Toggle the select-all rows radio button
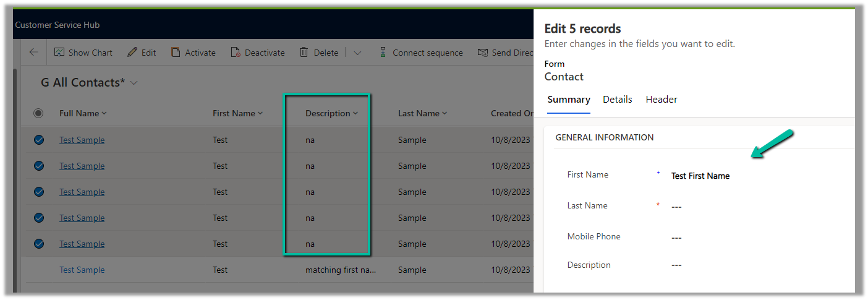The height and width of the screenshot is (300, 868). [38, 113]
